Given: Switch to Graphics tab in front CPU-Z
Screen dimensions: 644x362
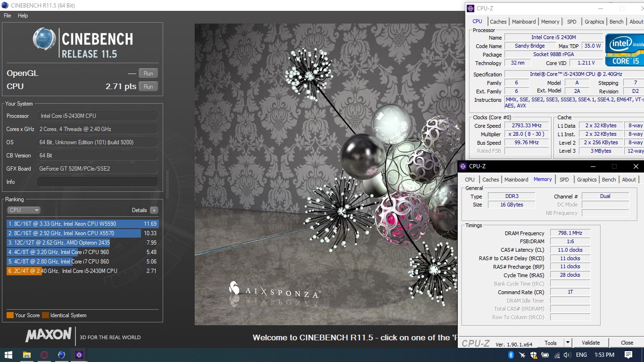Looking at the screenshot, I should tap(586, 180).
